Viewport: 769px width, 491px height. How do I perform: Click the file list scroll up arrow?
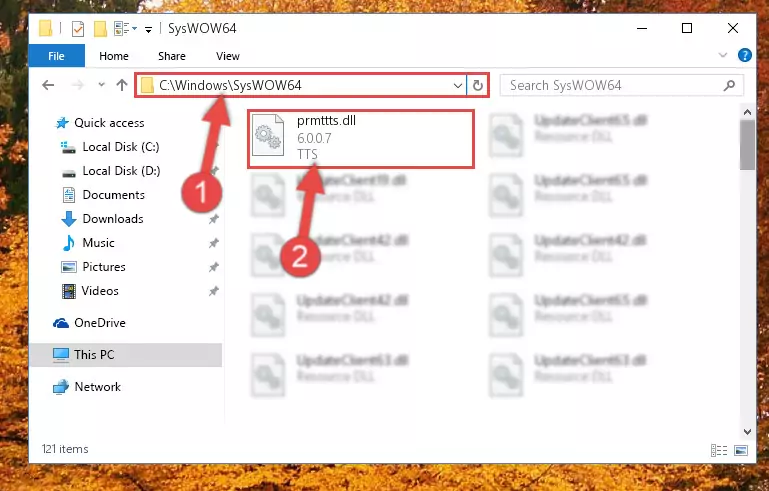coord(747,112)
